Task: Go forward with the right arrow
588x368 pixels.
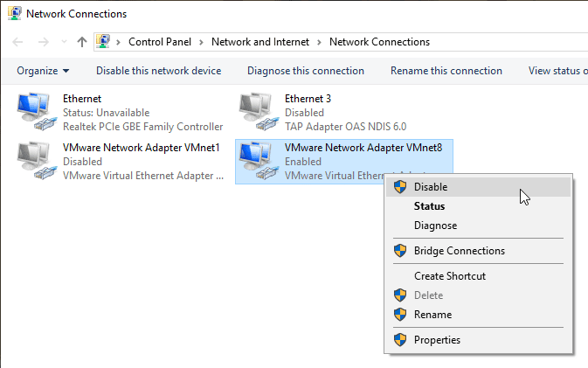Action: (x=44, y=42)
